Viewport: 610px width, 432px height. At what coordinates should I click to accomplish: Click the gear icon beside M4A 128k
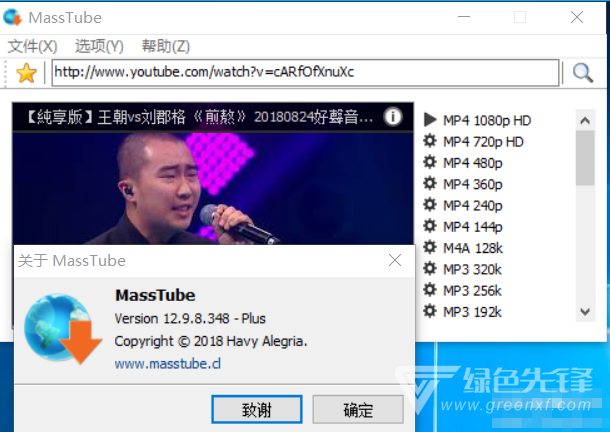pyautogui.click(x=430, y=247)
